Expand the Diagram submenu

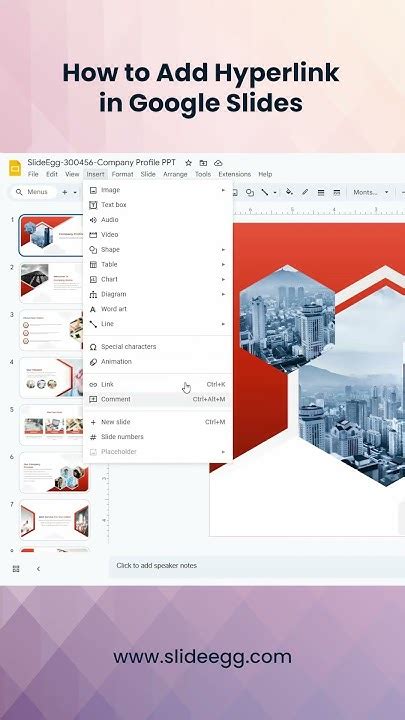158,294
